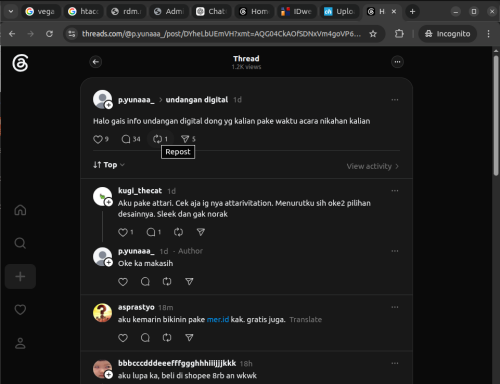
Task: Open a new browser tab
Action: [412, 12]
